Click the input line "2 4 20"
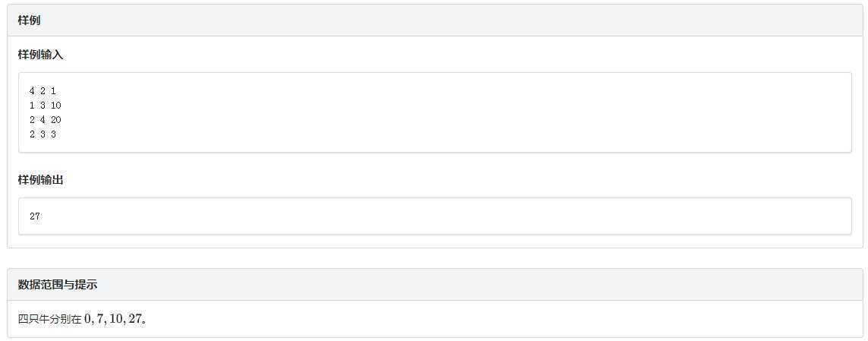 (x=46, y=120)
